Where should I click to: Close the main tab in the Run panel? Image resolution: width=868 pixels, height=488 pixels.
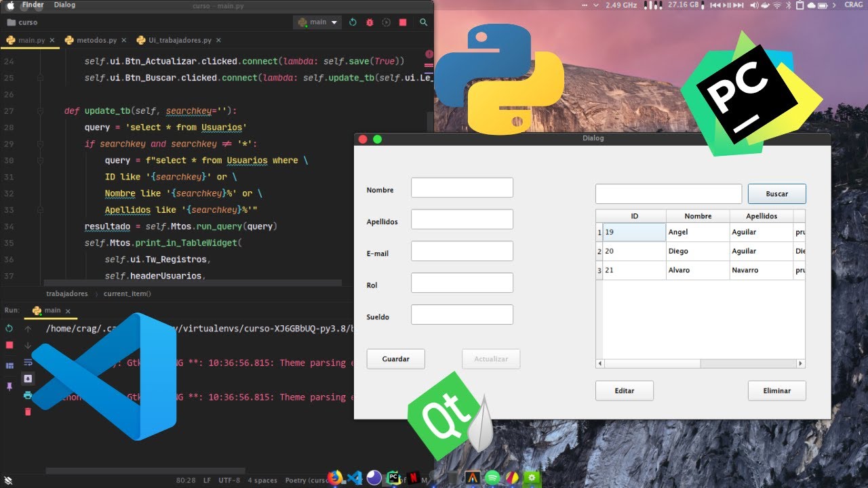coord(68,310)
